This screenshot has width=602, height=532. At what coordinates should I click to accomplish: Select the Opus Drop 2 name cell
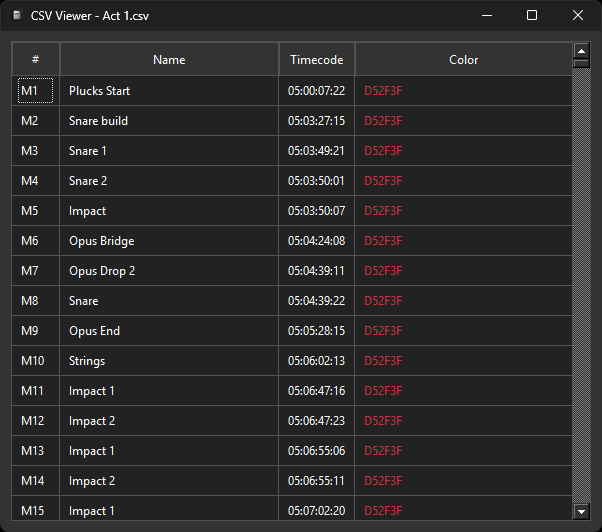pyautogui.click(x=169, y=271)
